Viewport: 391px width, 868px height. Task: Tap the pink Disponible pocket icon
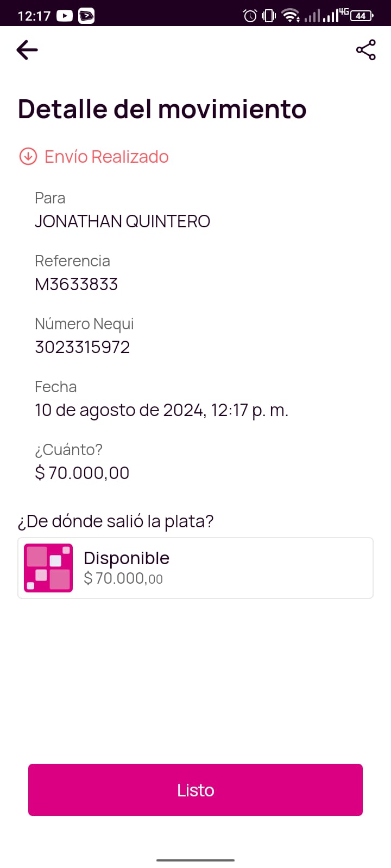click(48, 568)
